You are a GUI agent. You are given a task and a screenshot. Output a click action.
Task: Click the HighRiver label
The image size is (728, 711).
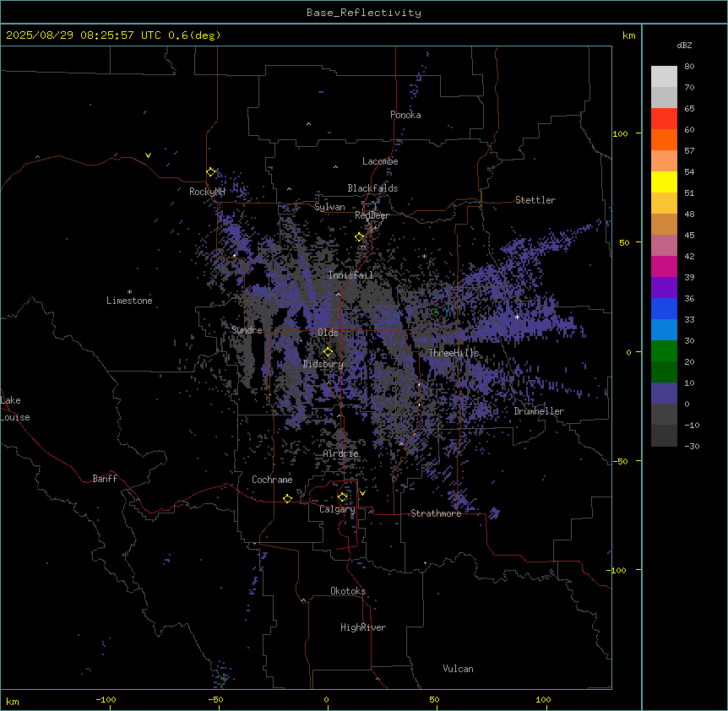click(x=363, y=627)
